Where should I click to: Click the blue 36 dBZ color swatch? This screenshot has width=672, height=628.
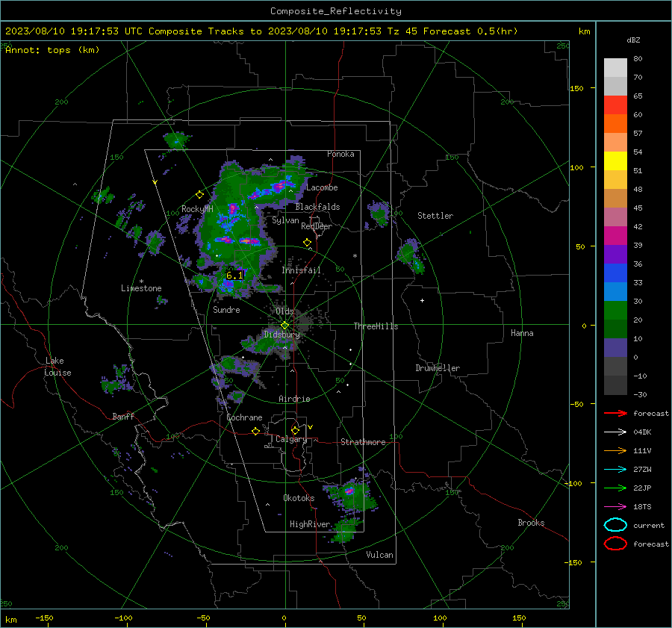pyautogui.click(x=615, y=273)
